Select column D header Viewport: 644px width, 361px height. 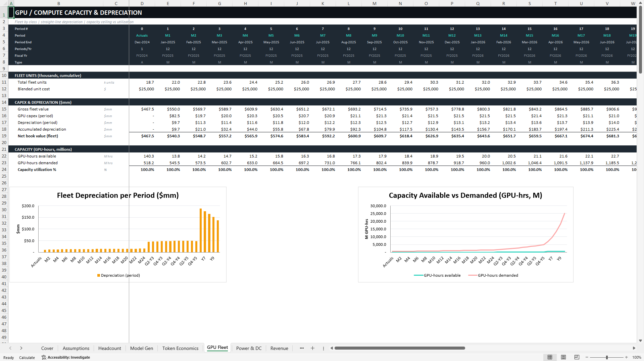[x=142, y=3]
